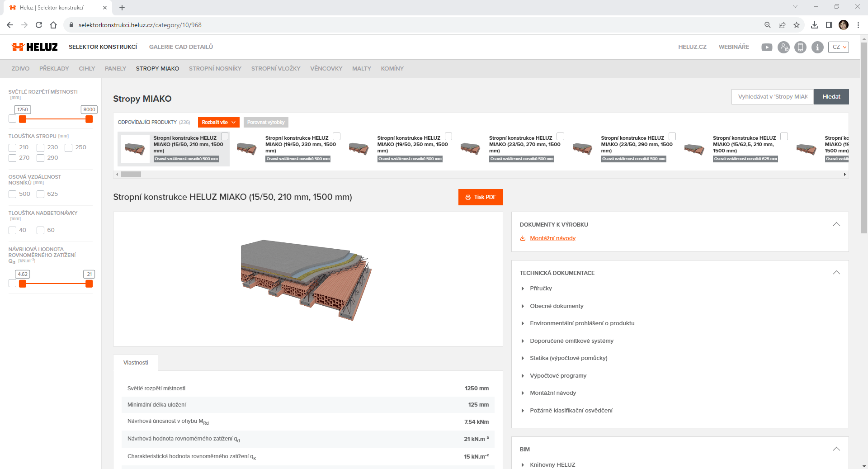Check the 40 mm nadbetonávka box
Screen dimensions: 868x469
[x=13, y=230]
